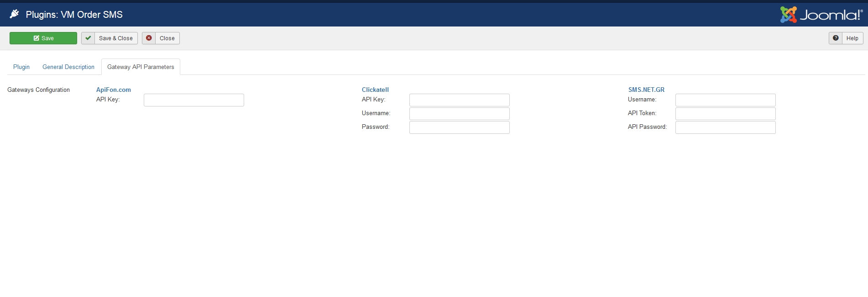Click the green Save button
Viewport: 868px width, 297px height.
click(x=43, y=38)
